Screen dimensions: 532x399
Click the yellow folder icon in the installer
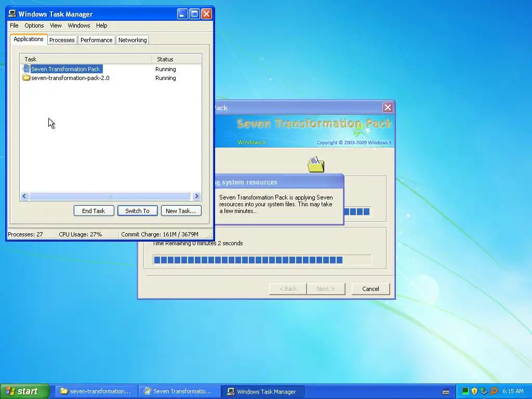tap(316, 165)
